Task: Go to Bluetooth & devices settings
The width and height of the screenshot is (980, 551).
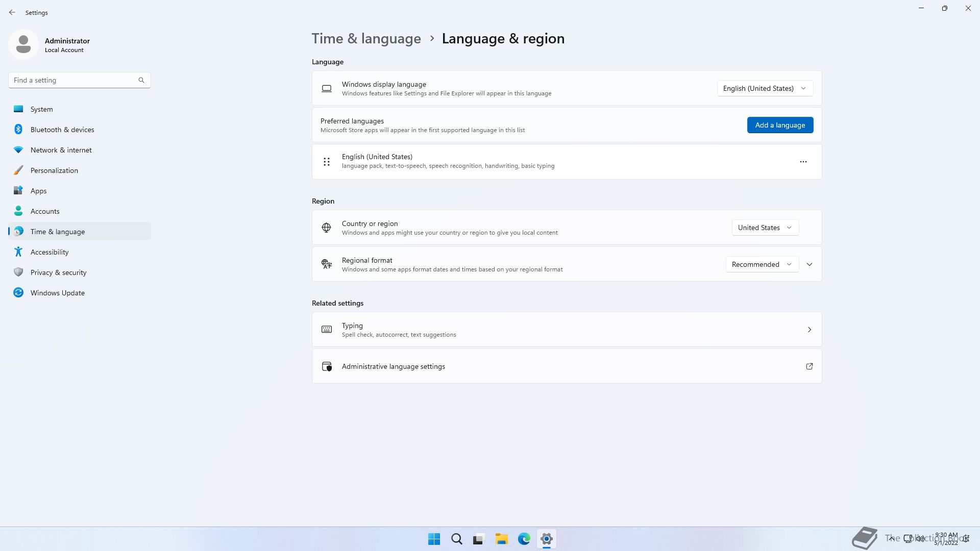Action: [x=62, y=130]
